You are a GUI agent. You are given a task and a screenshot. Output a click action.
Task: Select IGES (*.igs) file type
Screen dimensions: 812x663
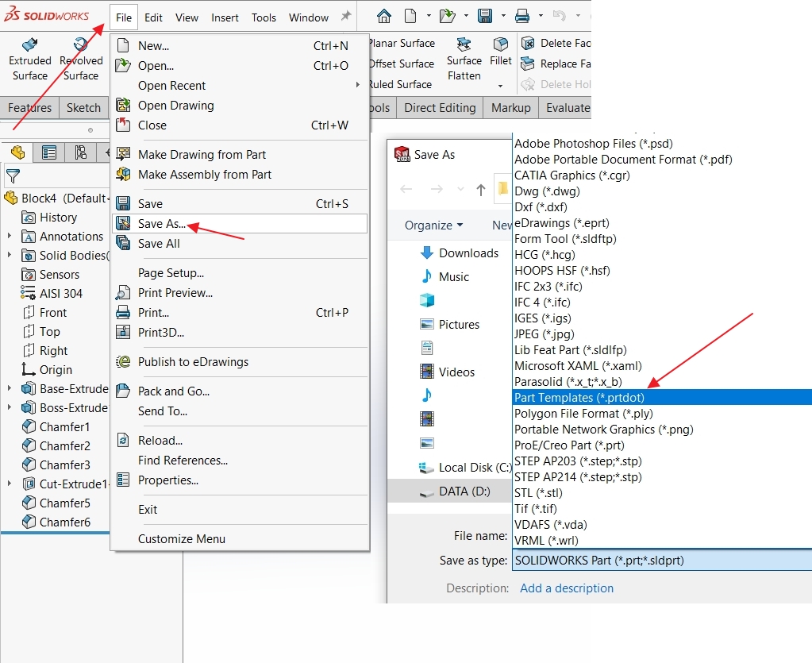[662, 318]
